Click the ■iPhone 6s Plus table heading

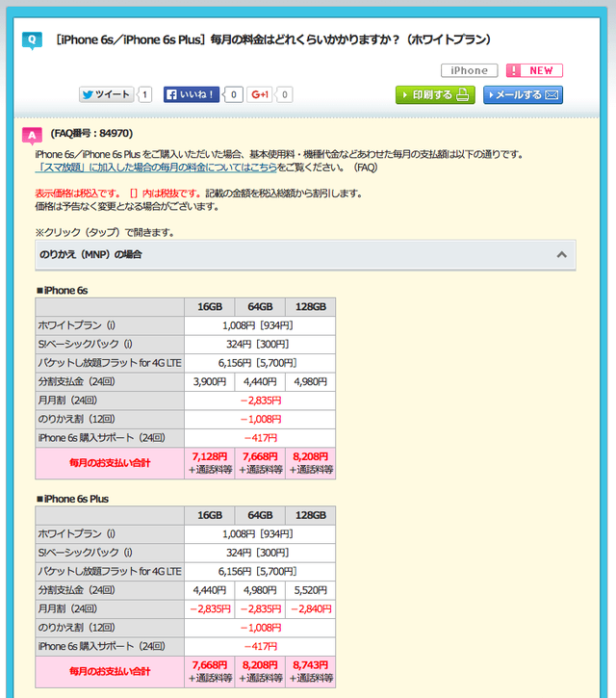click(72, 499)
